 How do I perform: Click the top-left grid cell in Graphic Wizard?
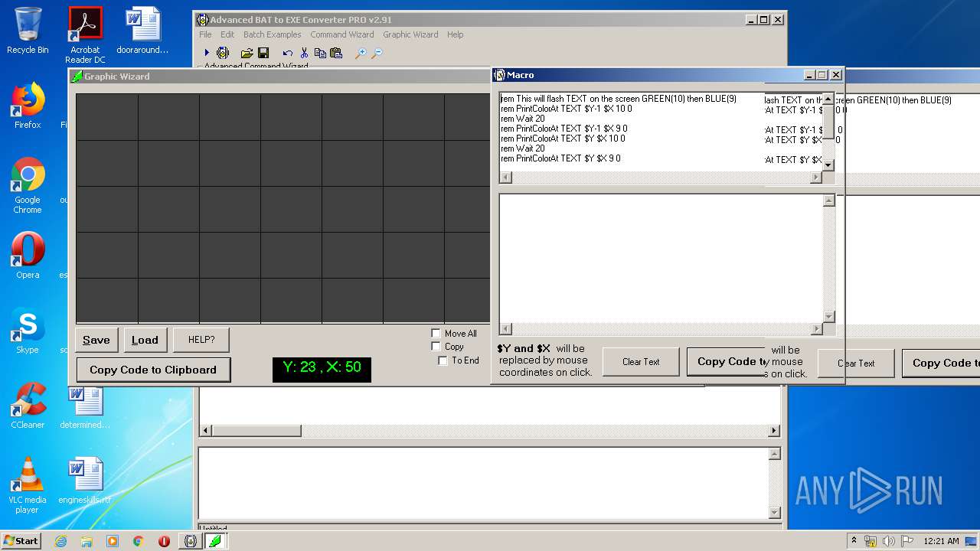[107, 117]
